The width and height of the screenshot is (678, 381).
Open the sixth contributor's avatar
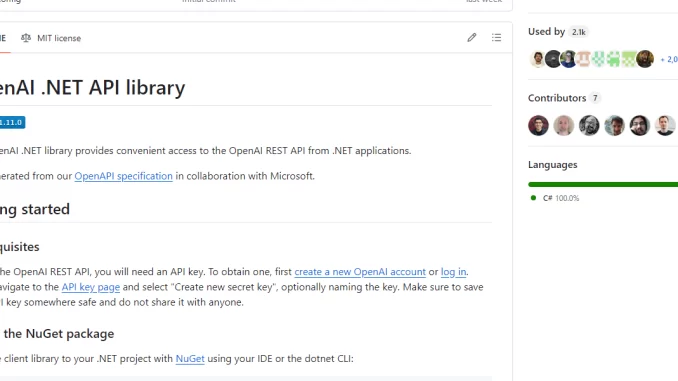coord(665,125)
